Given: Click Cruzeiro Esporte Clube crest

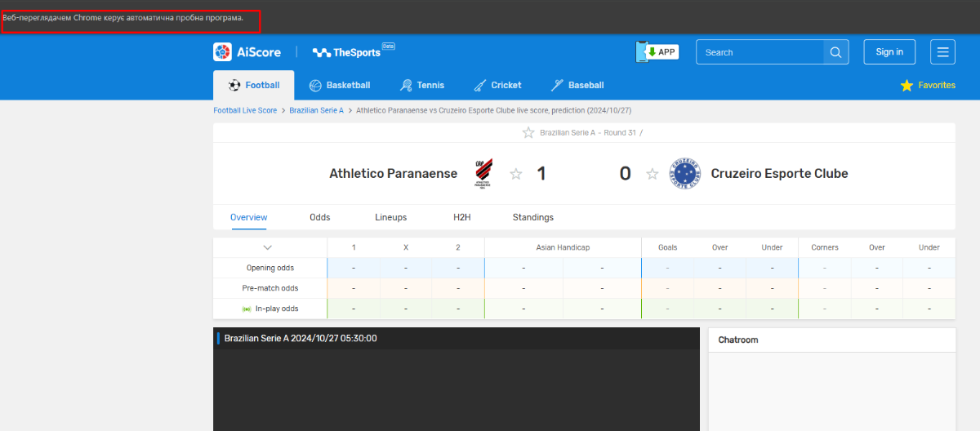Looking at the screenshot, I should (x=684, y=173).
